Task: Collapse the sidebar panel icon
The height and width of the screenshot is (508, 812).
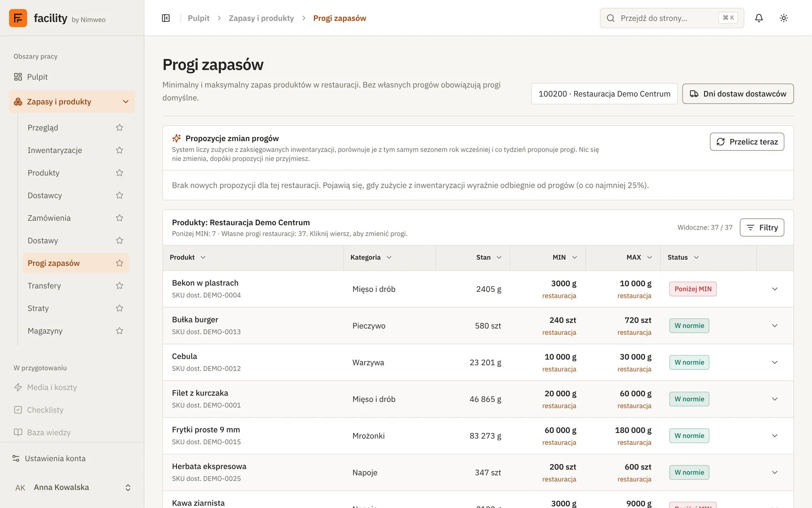Action: point(166,18)
